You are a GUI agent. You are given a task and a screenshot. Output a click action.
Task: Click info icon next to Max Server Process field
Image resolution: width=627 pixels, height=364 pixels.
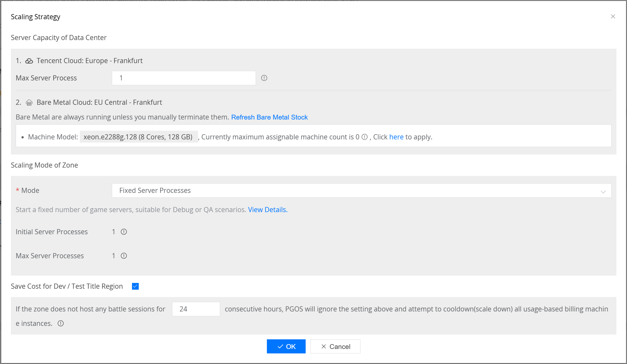pos(264,78)
